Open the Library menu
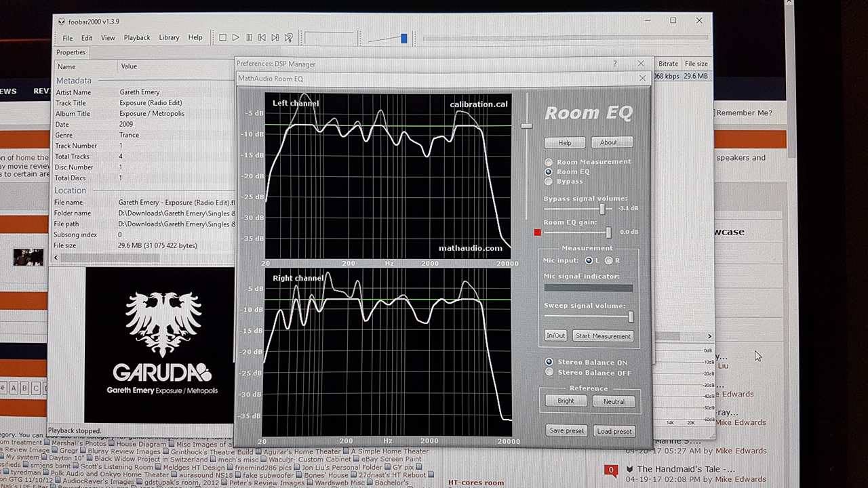Image resolution: width=868 pixels, height=488 pixels. tap(169, 38)
